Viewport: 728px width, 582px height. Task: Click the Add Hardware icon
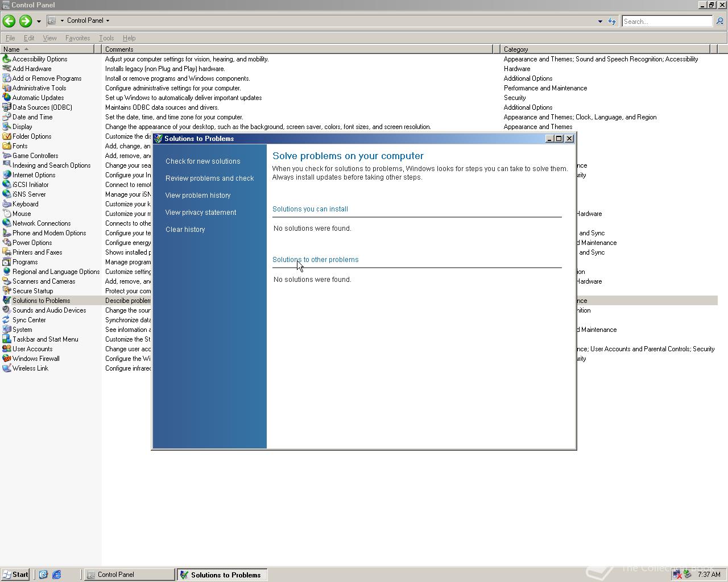tap(6, 69)
